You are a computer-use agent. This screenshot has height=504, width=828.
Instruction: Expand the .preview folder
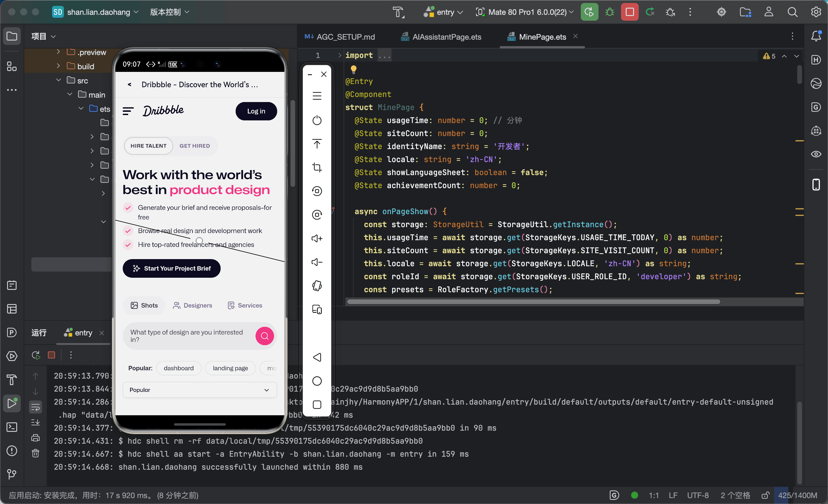[59, 52]
